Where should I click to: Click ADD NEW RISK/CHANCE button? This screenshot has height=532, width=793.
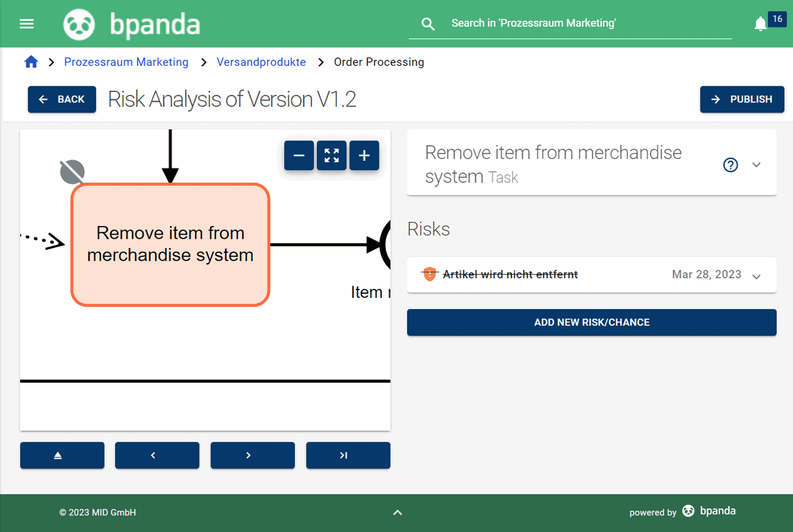click(592, 322)
